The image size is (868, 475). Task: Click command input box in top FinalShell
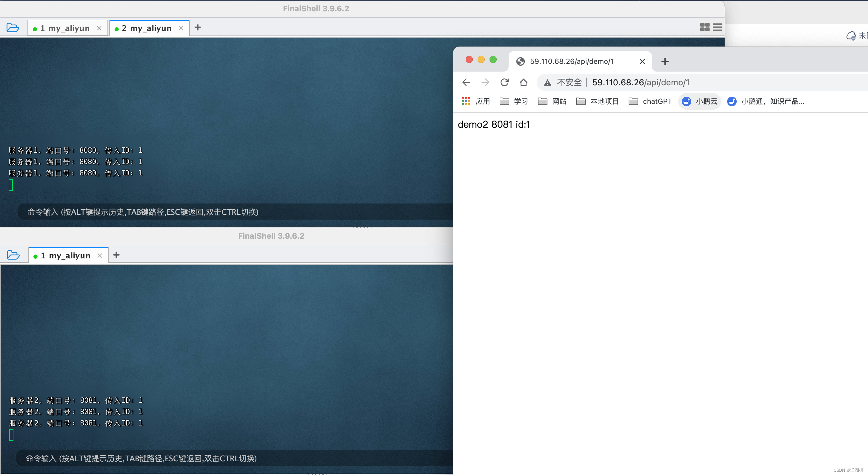coord(235,212)
